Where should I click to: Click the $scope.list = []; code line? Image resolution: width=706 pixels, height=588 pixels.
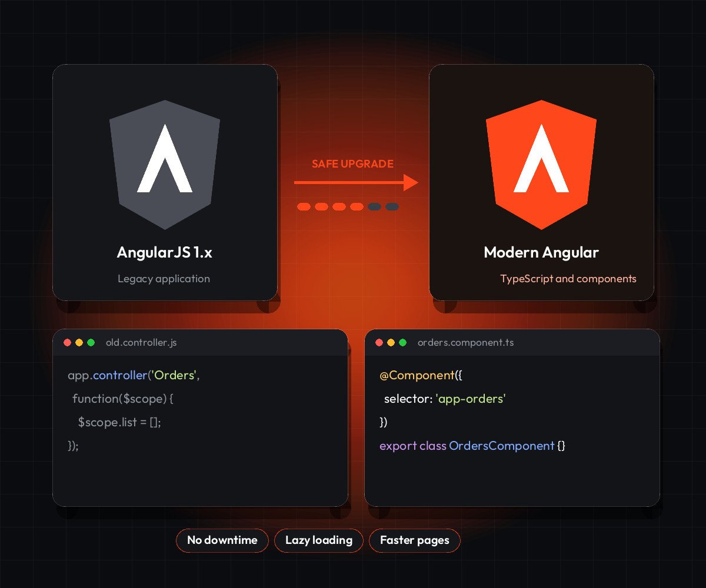coord(119,422)
